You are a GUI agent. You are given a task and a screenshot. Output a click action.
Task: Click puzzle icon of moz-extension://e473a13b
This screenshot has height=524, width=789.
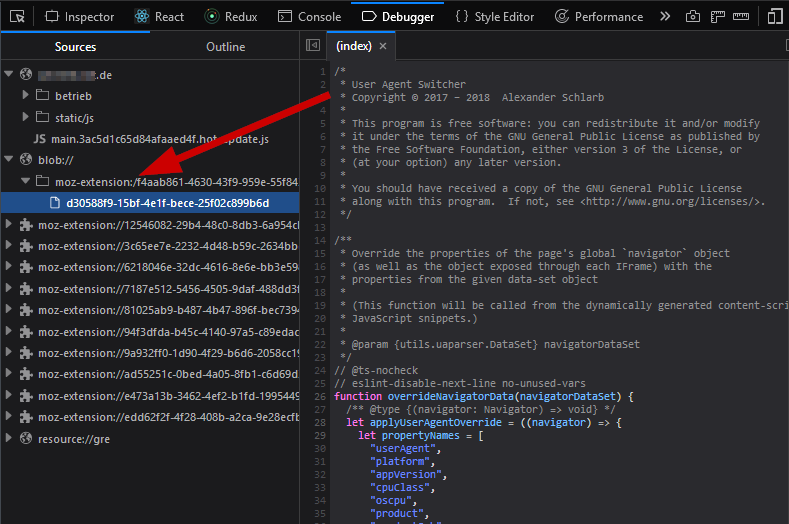click(x=26, y=396)
